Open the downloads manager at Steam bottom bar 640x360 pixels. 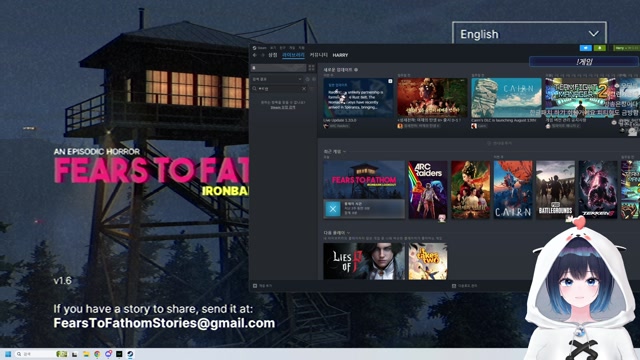click(x=464, y=286)
